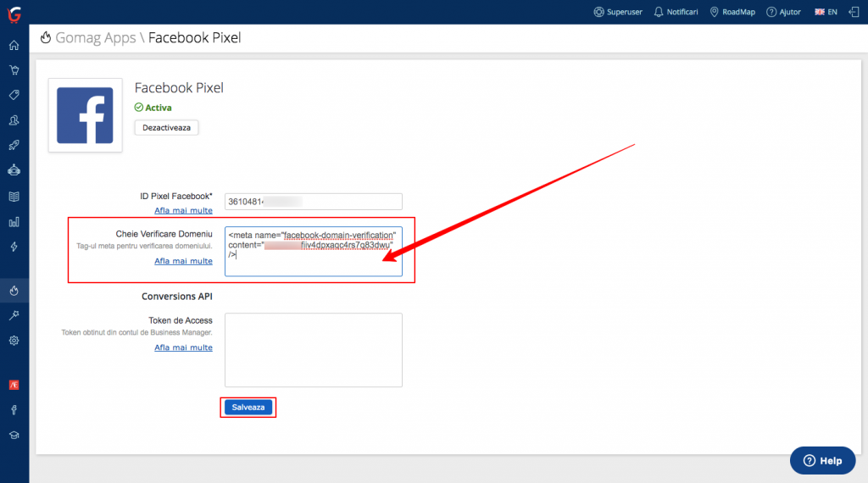The height and width of the screenshot is (483, 868).
Task: Open the settings gear icon in sidebar
Action: pyautogui.click(x=14, y=341)
